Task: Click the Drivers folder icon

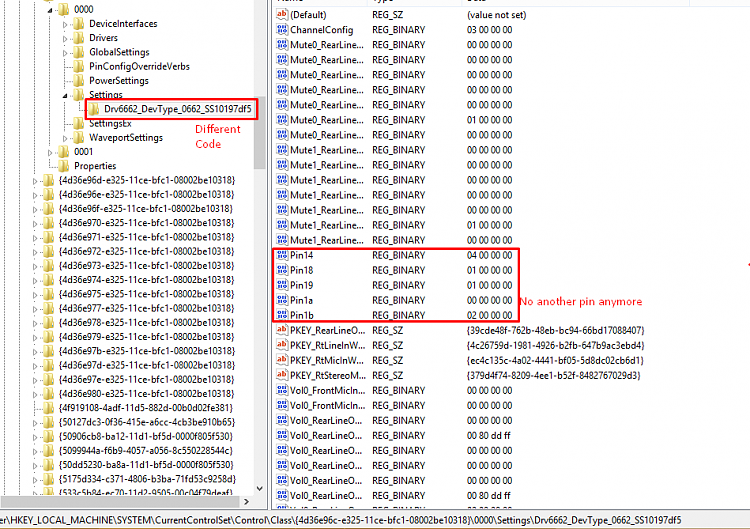Action: coord(78,38)
